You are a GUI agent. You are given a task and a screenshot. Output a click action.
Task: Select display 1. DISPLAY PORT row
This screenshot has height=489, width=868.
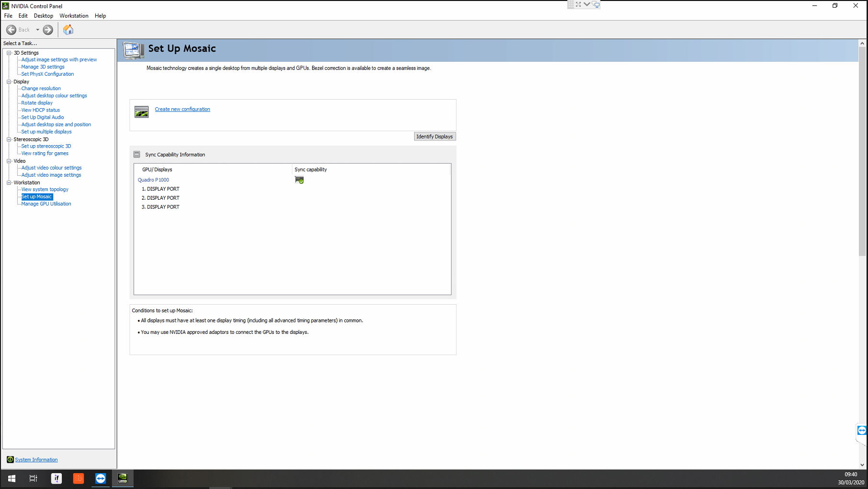[160, 189]
